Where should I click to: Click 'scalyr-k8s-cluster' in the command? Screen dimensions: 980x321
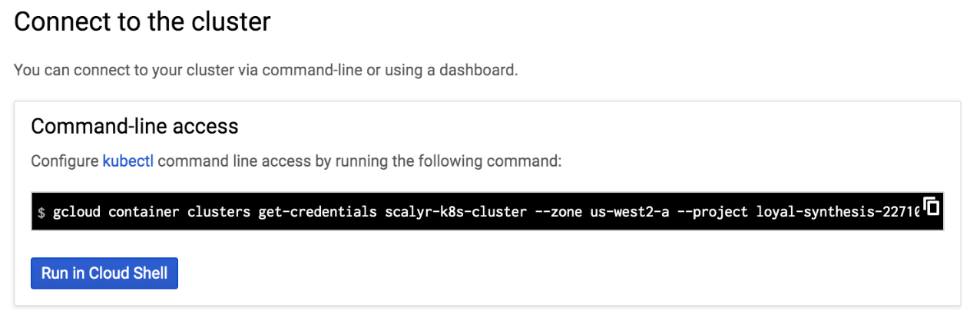[x=456, y=212]
